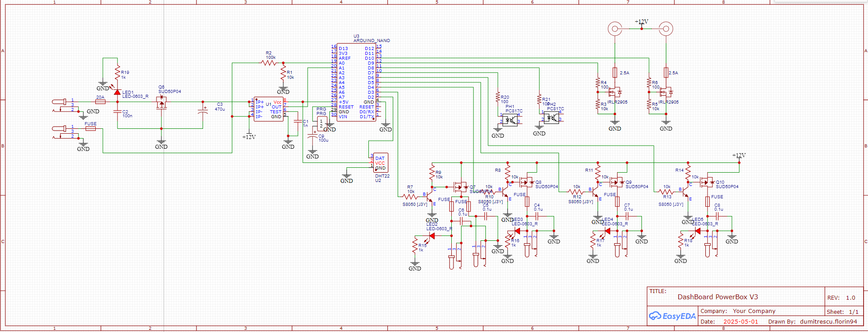Select the Q8 SUD50P04 MOSFET symbol
This screenshot has height=332, width=868.
[x=527, y=182]
